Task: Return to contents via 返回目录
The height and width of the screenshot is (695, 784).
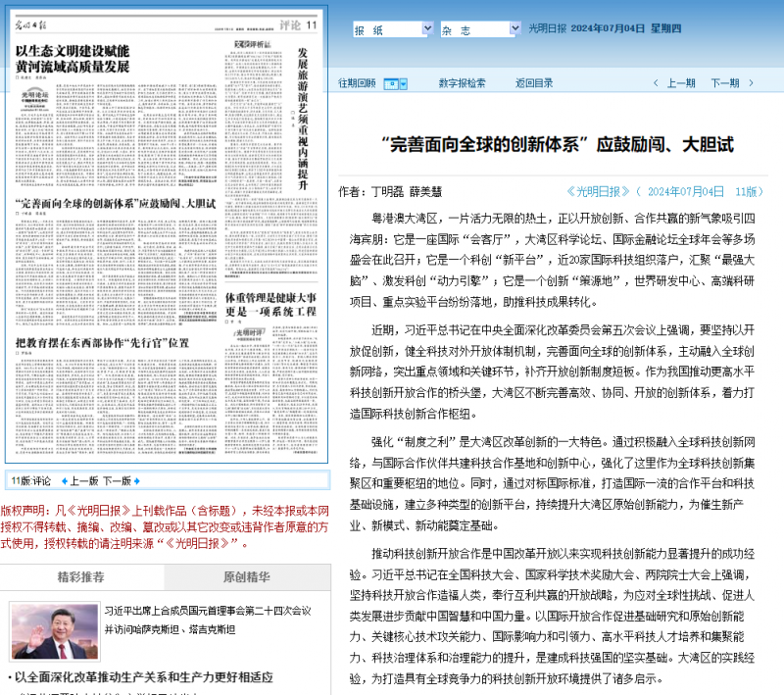Action: (x=534, y=83)
